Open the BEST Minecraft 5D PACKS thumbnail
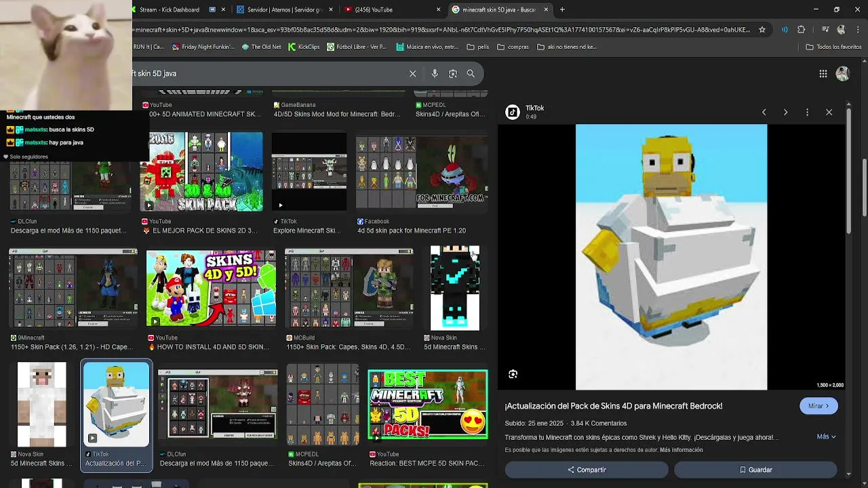Image resolution: width=868 pixels, height=488 pixels. [x=427, y=405]
